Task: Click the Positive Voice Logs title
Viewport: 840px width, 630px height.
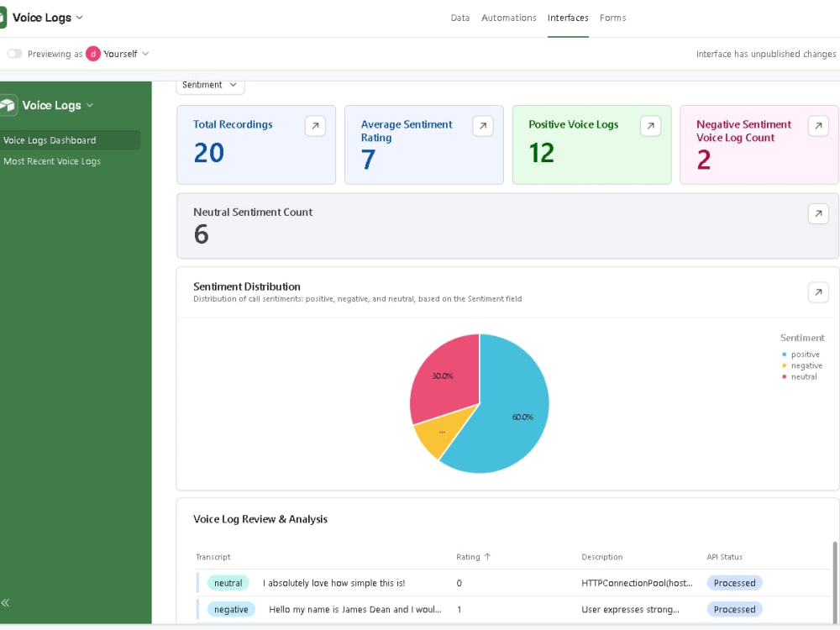Action: click(x=573, y=124)
